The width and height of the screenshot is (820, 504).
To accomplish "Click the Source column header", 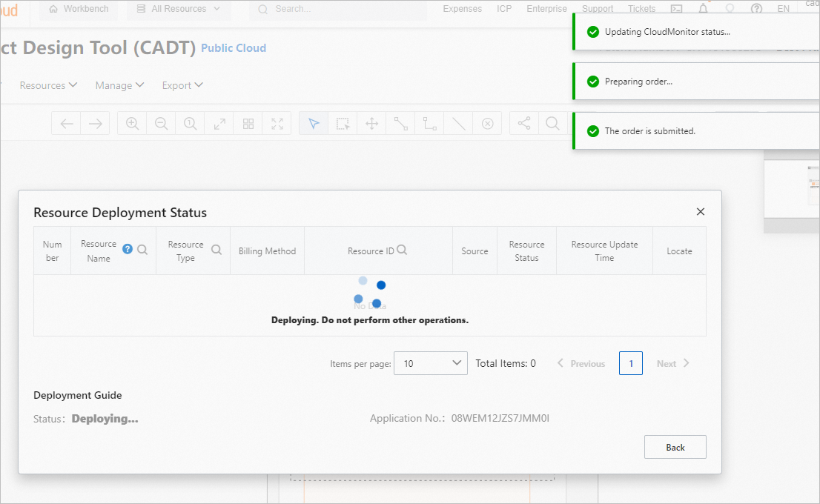I will pyautogui.click(x=475, y=251).
